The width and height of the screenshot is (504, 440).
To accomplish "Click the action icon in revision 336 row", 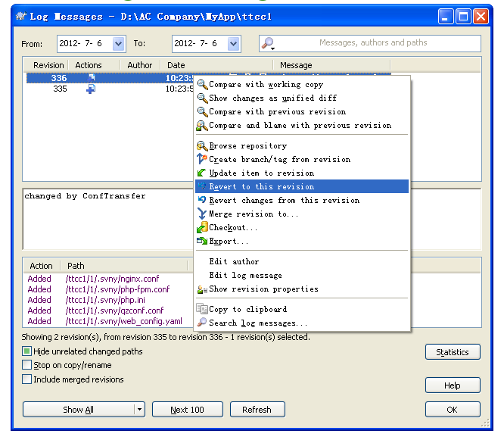I will tap(92, 77).
